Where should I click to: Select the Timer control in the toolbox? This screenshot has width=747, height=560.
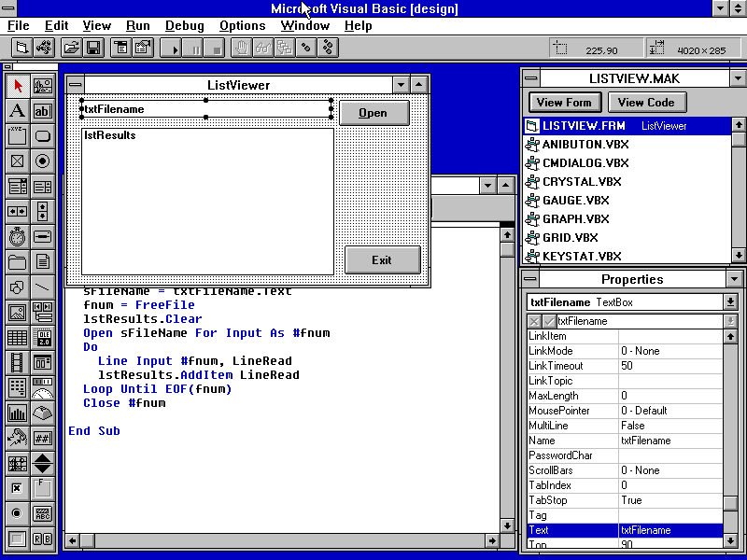click(16, 236)
